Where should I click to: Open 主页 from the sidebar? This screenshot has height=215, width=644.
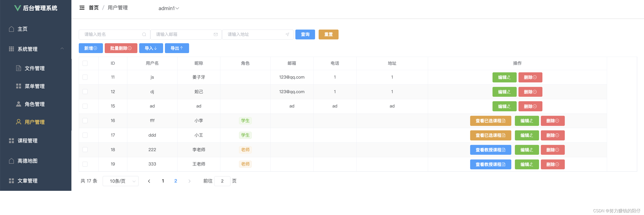(x=36, y=29)
